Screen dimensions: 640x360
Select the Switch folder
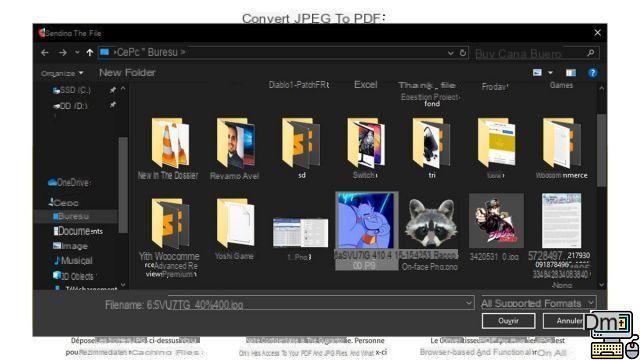point(365,149)
